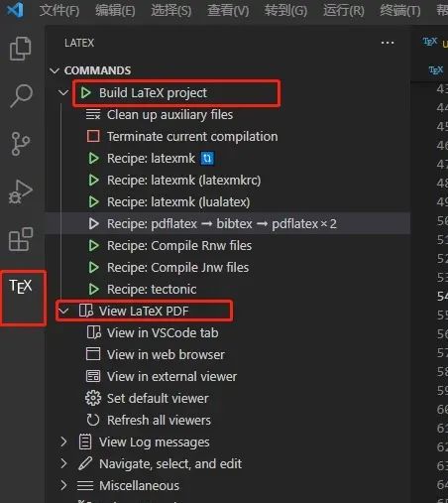Click the View LaTeX PDF preview icon
448x503 pixels.
pos(86,311)
